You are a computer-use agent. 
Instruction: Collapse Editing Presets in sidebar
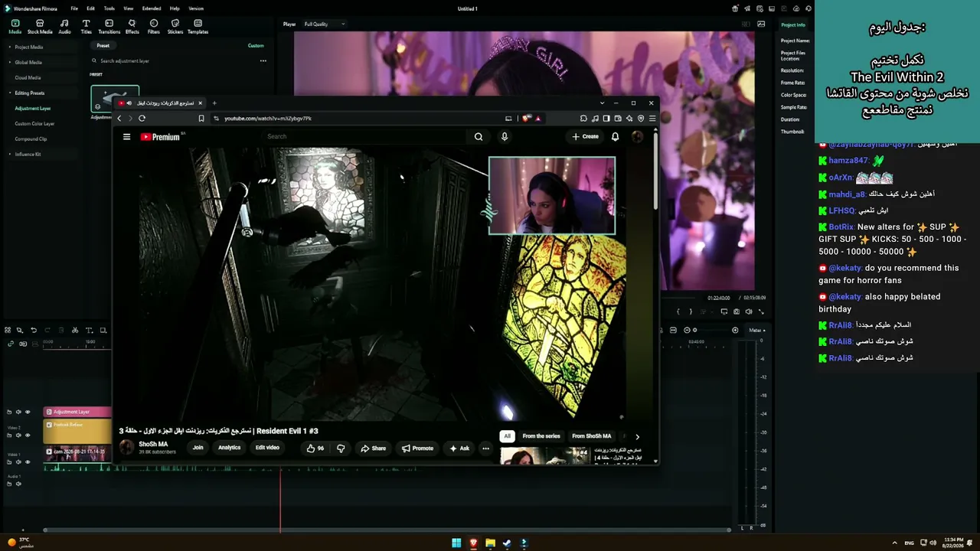pos(10,93)
